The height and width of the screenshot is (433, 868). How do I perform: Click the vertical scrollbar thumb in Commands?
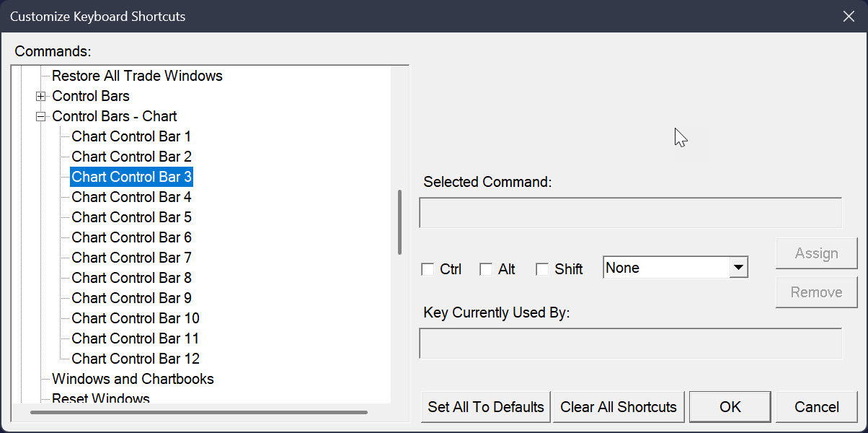[x=399, y=222]
